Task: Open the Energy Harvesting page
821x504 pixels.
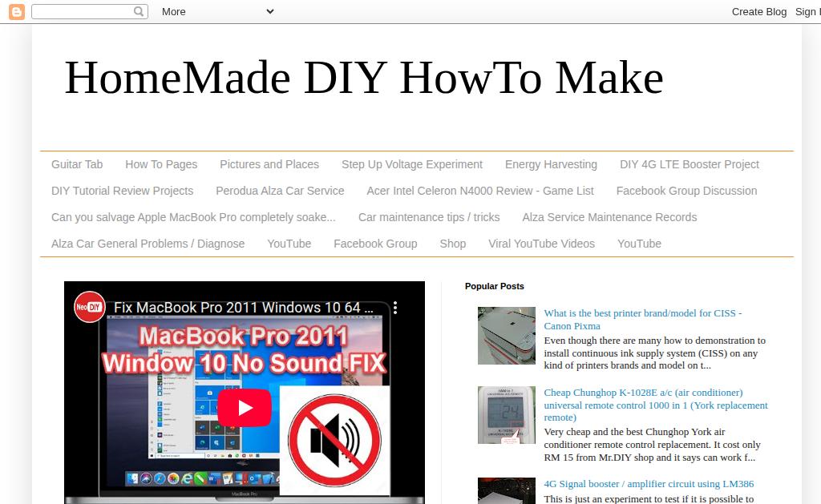Action: 551,164
